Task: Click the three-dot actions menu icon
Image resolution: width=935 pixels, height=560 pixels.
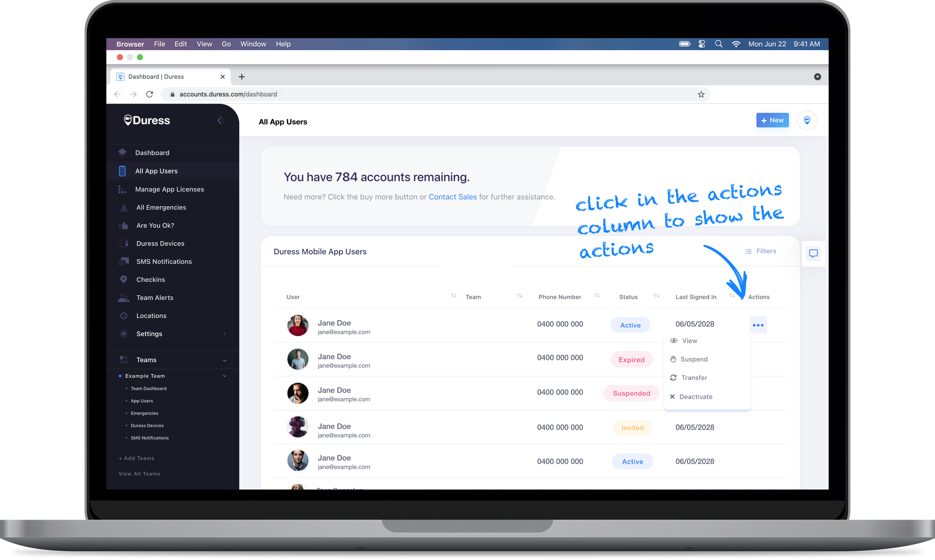Action: click(x=758, y=325)
